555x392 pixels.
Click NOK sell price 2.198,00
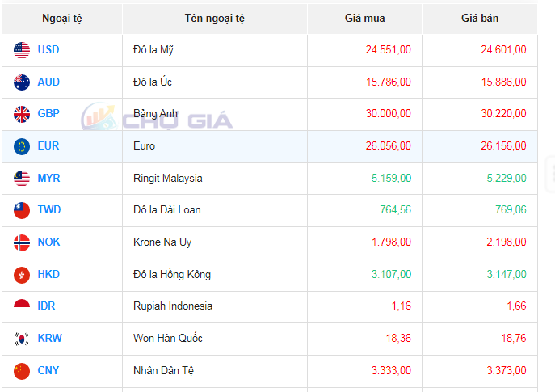tap(507, 242)
